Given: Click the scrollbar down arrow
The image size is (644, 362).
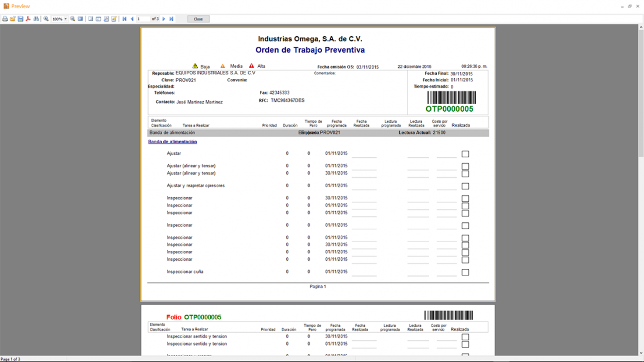Looking at the screenshot, I should (640, 353).
